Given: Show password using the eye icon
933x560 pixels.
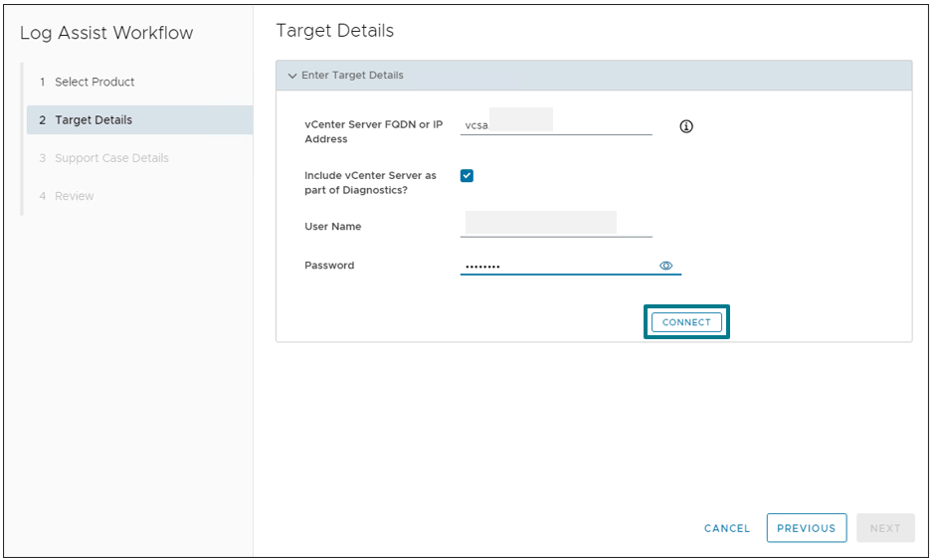Looking at the screenshot, I should (x=666, y=266).
